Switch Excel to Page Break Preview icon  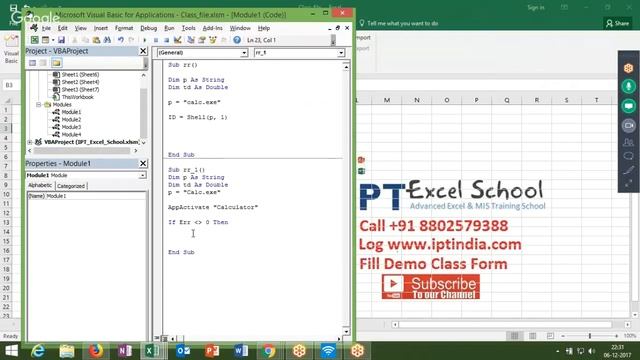(x=550, y=336)
